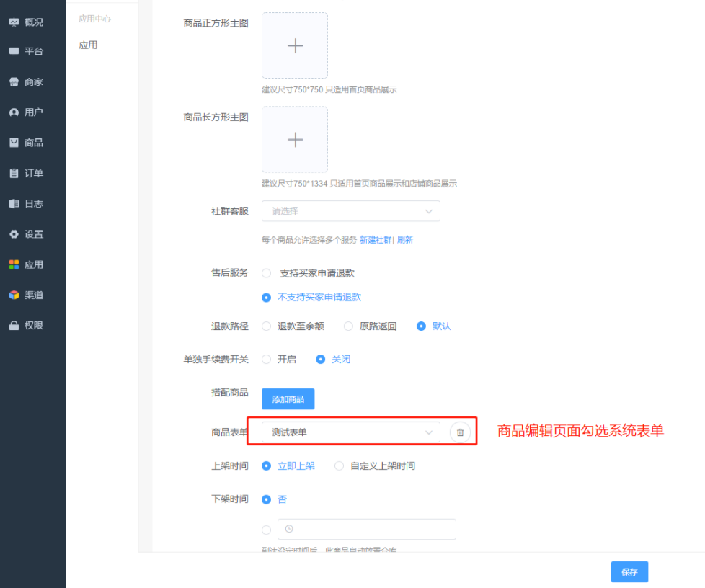
Task: Click the 权限 lock icon in sidebar
Action: [14, 326]
